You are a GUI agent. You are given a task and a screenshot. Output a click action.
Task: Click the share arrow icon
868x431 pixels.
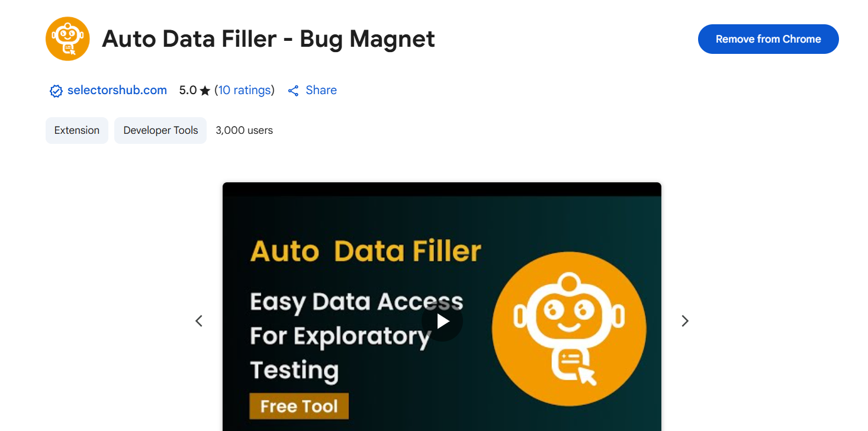pos(293,91)
